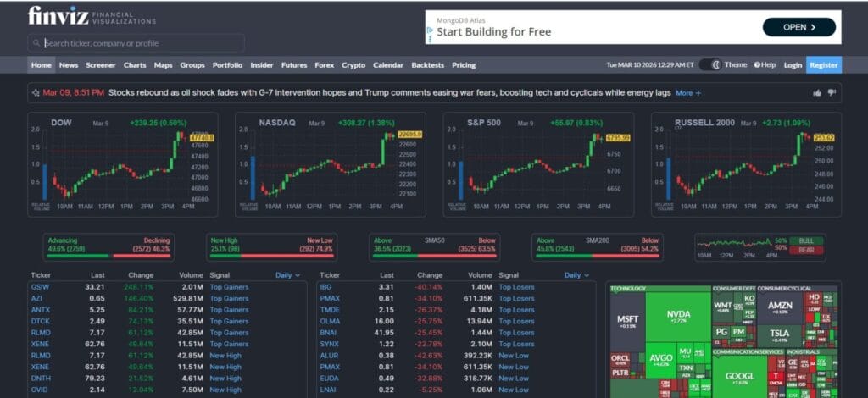Viewport: 868px width, 398px height.
Task: Click the SMA50 Above/Below progress bar
Action: 435,256
